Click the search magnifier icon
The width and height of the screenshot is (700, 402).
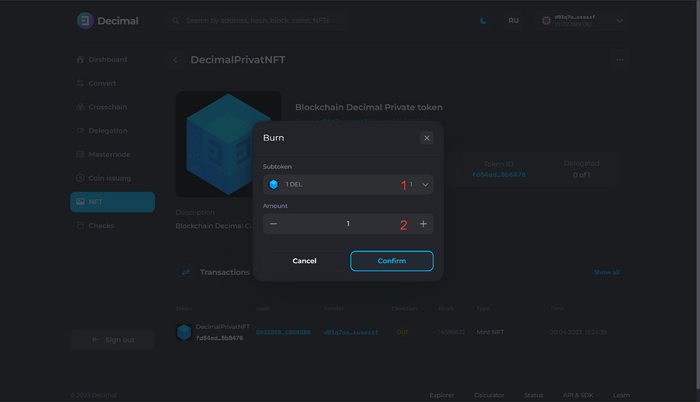(x=175, y=21)
